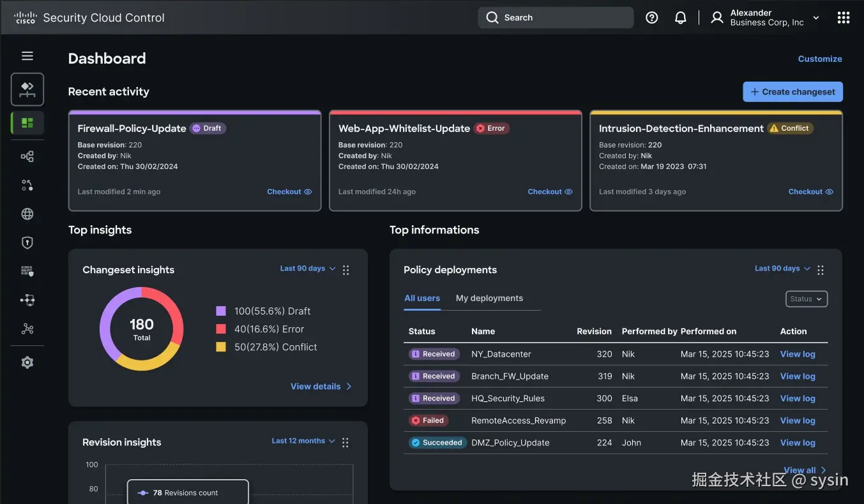Open the help icon in the top bar
This screenshot has height=504, width=864.
(x=651, y=17)
